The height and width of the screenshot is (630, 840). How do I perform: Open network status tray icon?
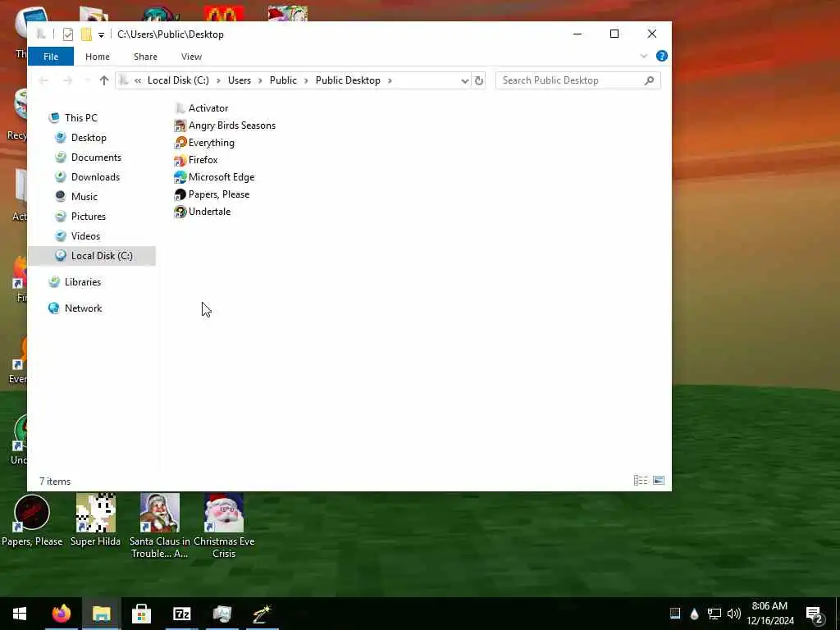tap(714, 614)
